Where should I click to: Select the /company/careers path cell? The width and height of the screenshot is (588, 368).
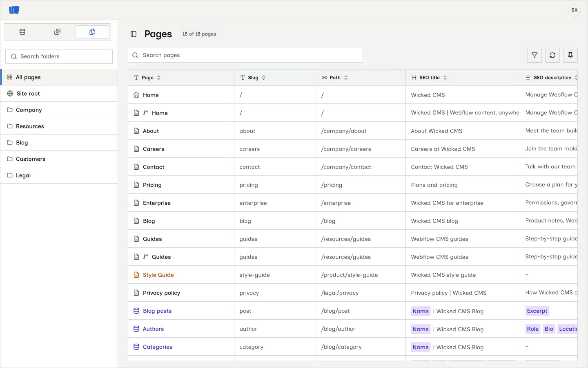pos(361,149)
